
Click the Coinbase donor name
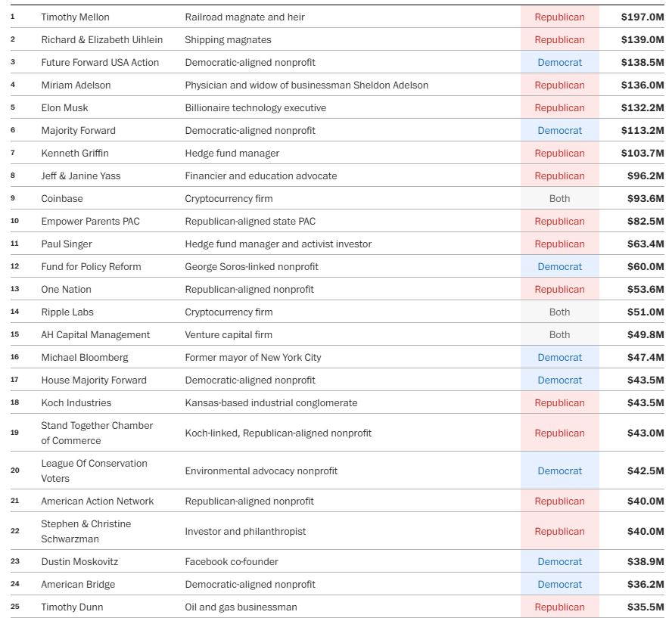pyautogui.click(x=62, y=198)
